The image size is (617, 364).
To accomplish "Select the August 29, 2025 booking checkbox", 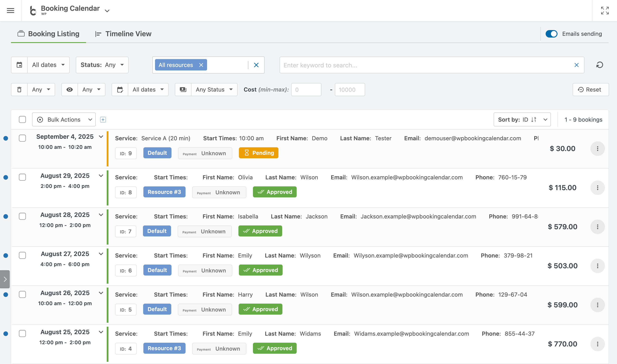I will [x=22, y=177].
